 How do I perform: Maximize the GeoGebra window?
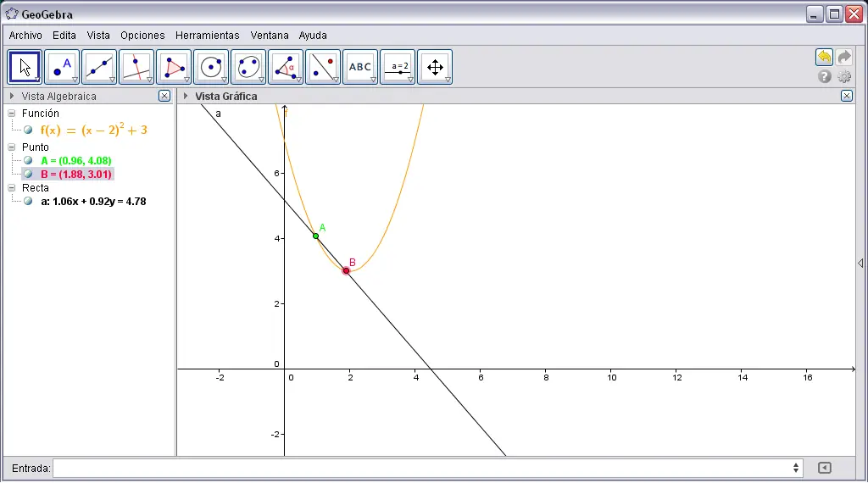point(834,14)
